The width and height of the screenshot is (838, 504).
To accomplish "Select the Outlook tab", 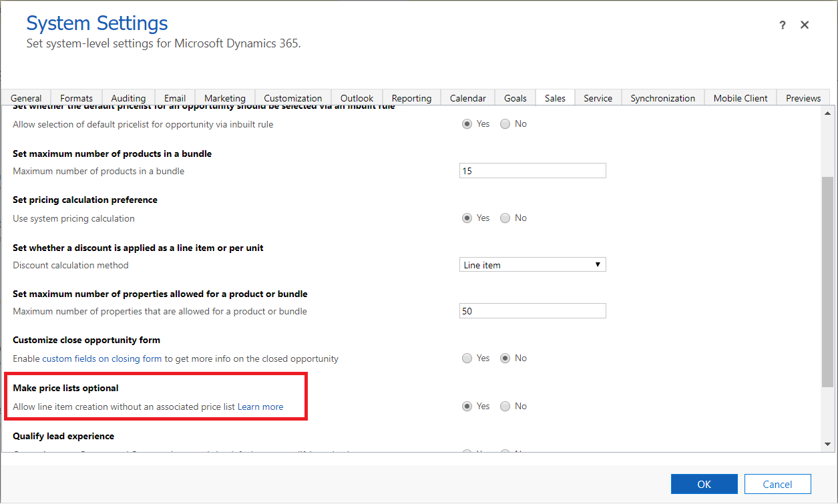I will pos(357,98).
